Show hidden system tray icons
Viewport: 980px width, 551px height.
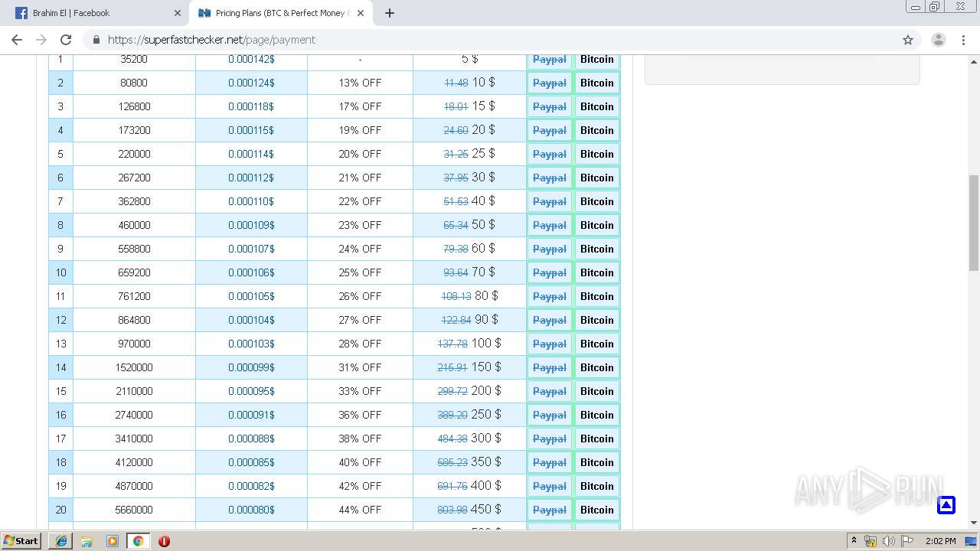point(854,541)
